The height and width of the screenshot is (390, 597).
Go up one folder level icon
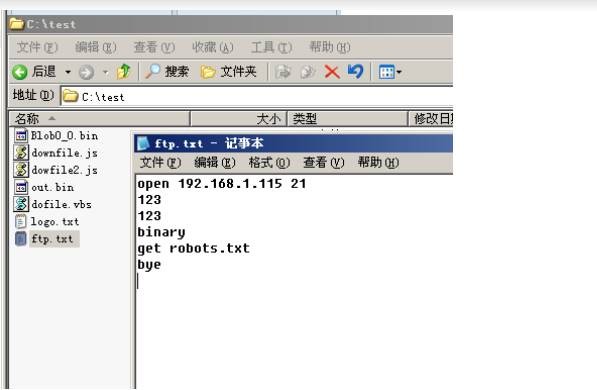pyautogui.click(x=123, y=71)
